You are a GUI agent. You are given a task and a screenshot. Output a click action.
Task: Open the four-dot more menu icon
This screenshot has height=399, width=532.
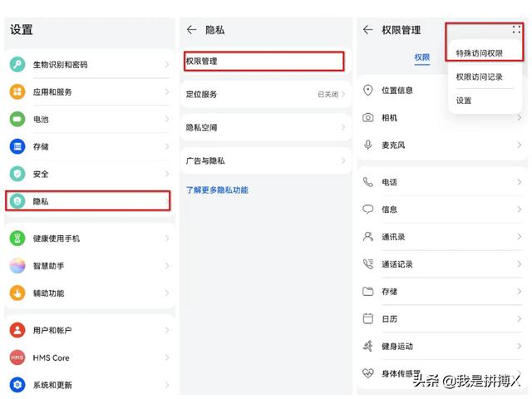tap(516, 29)
